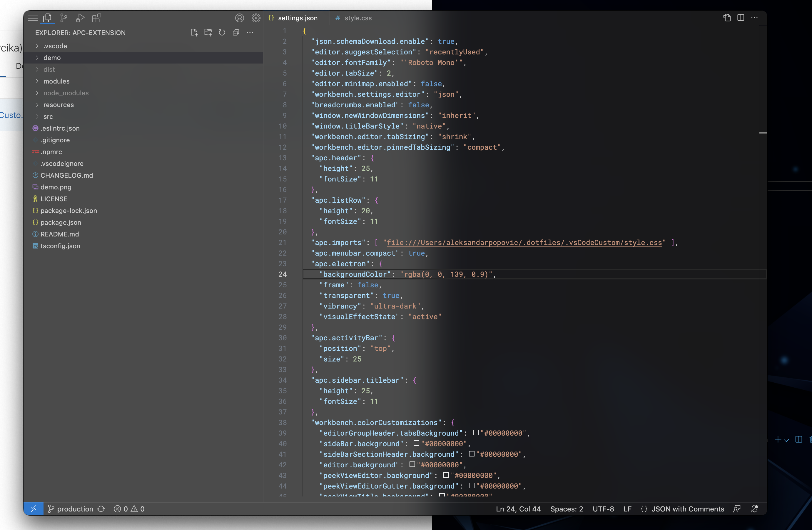Refresh the Explorer file tree
Screen dimensions: 812x530
coord(222,32)
